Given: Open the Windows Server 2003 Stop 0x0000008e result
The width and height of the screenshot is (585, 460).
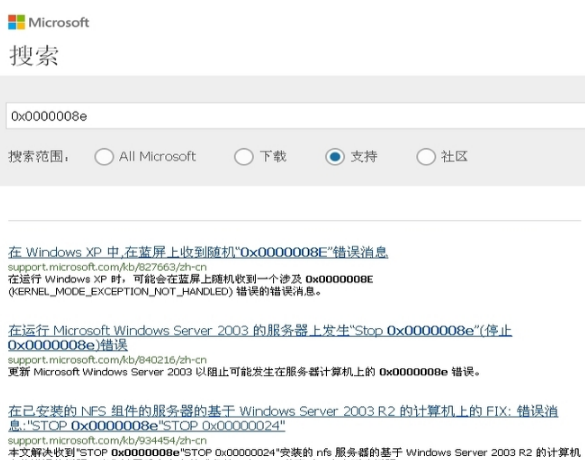Looking at the screenshot, I should (x=260, y=338).
